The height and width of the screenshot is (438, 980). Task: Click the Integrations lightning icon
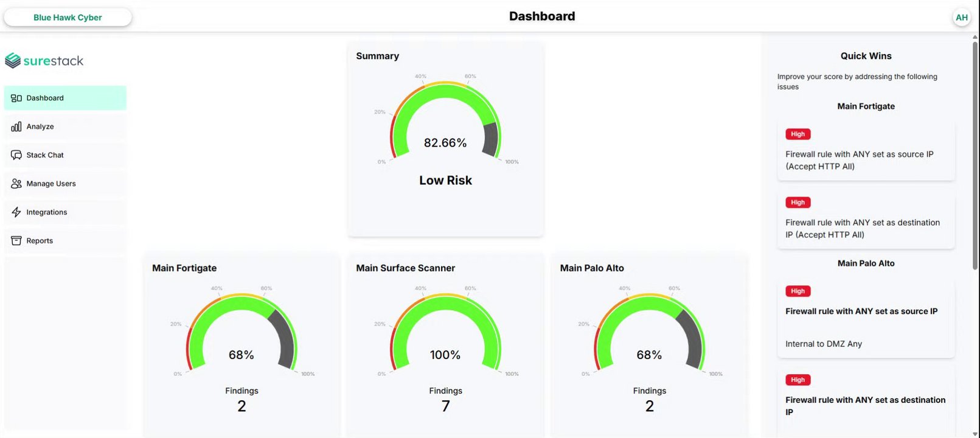coord(16,212)
